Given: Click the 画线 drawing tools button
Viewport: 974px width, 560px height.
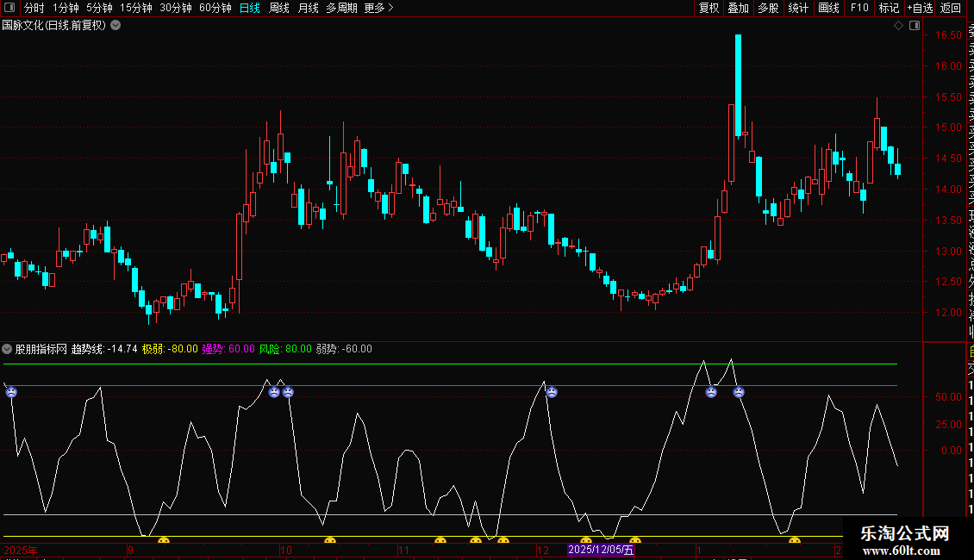Looking at the screenshot, I should (828, 8).
